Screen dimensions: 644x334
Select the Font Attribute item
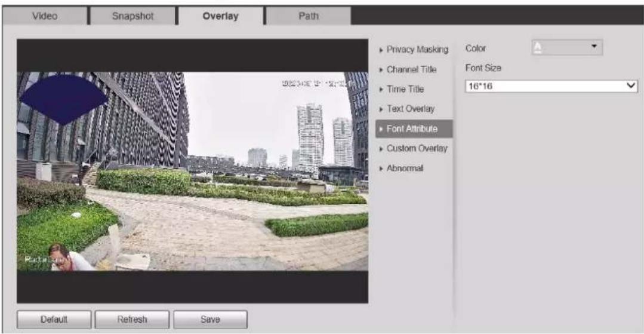tap(414, 128)
